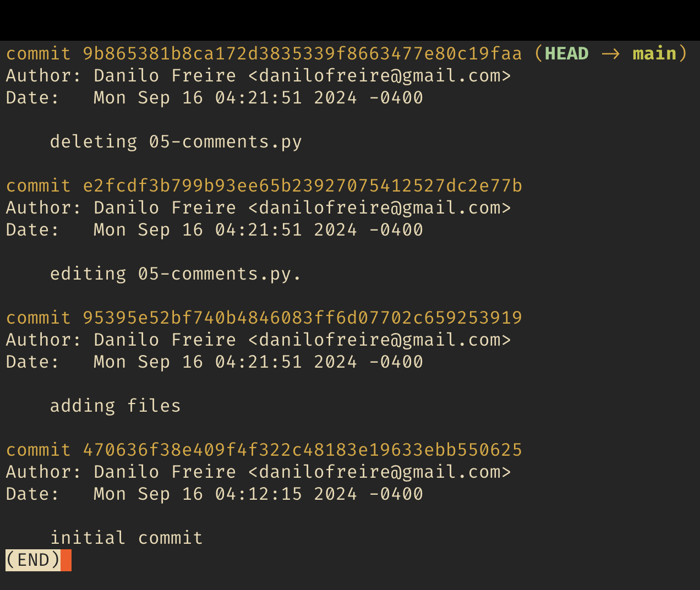Viewport: 700px width, 590px height.
Task: Click the author email in the first commit
Action: [379, 76]
